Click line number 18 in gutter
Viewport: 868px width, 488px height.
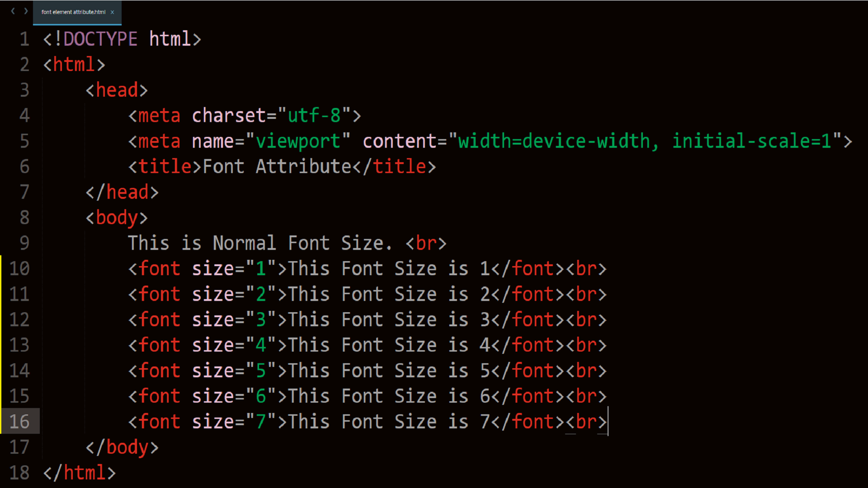point(19,473)
